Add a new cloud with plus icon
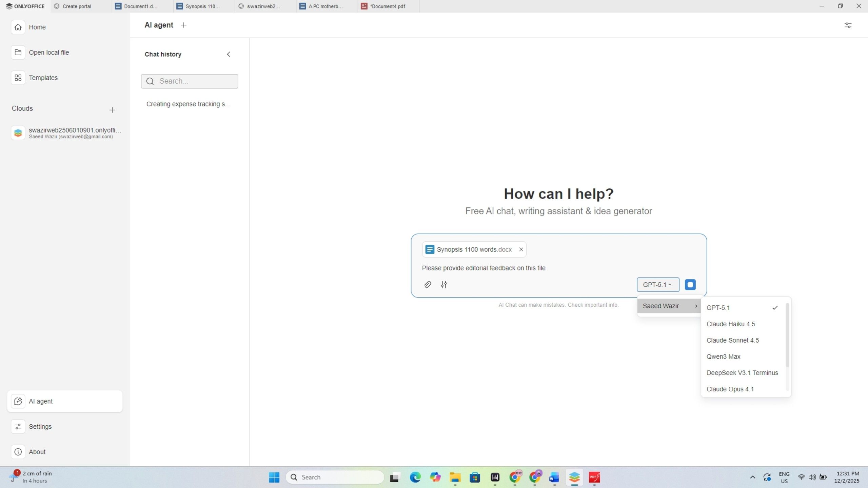 (112, 110)
